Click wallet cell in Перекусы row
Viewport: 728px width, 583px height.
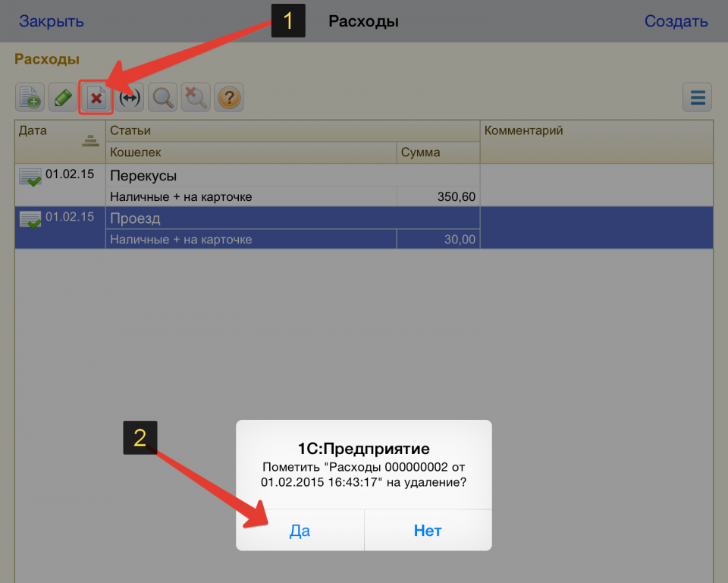pyautogui.click(x=251, y=197)
